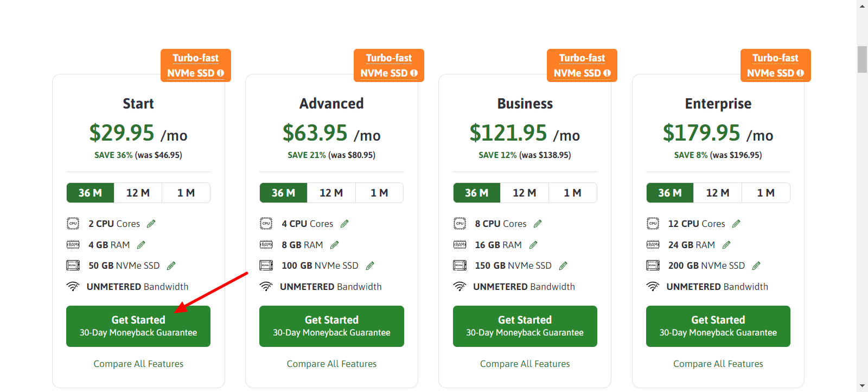Edit CPU cores pencil on Start plan
This screenshot has height=392, width=868.
click(151, 224)
